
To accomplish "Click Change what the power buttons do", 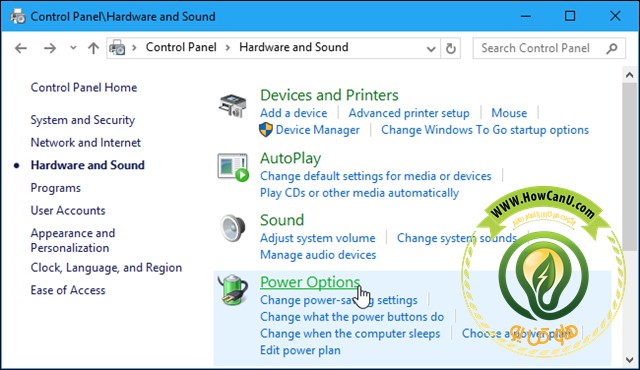I will [x=352, y=317].
